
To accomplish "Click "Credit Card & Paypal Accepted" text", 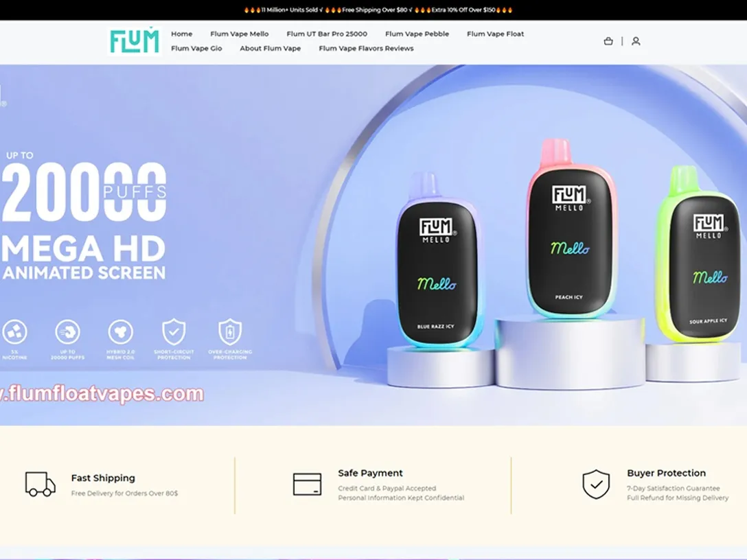I will 387,488.
